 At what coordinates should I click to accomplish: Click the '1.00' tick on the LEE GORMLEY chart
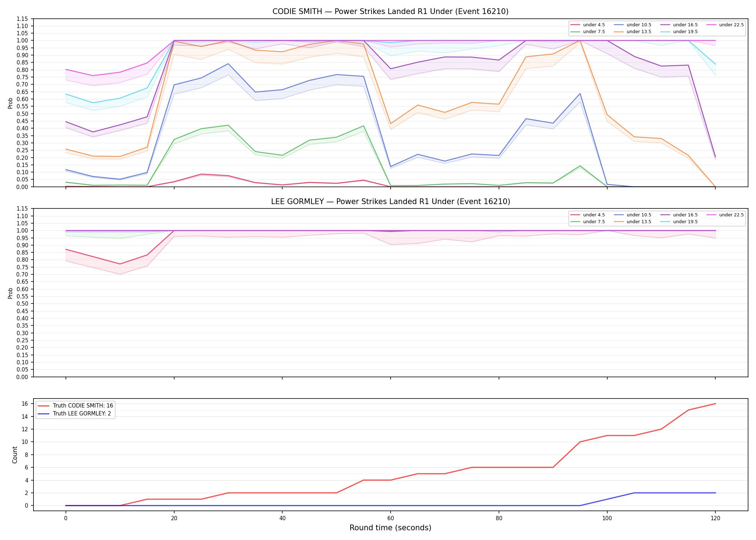tap(23, 231)
